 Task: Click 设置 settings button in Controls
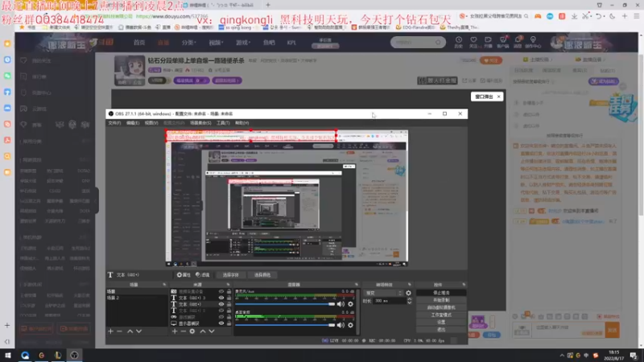[441, 323]
